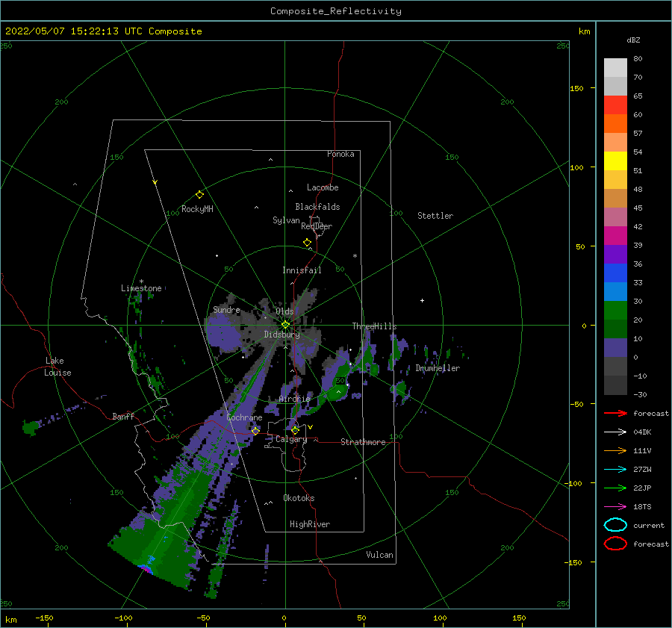Click the yellow diamond marker near RockyMH
Screen dimensions: 672x628
[199, 195]
